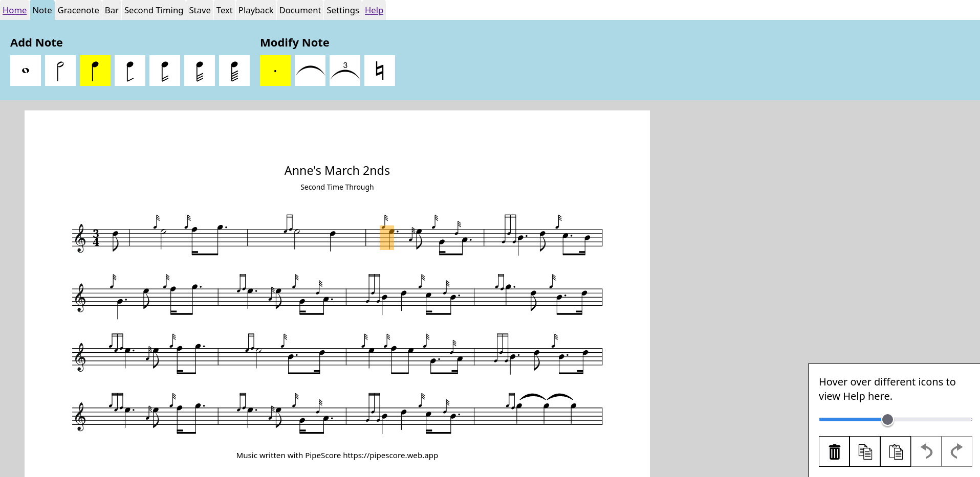Open the Text tab
Image resolution: width=980 pixels, height=477 pixels.
224,10
